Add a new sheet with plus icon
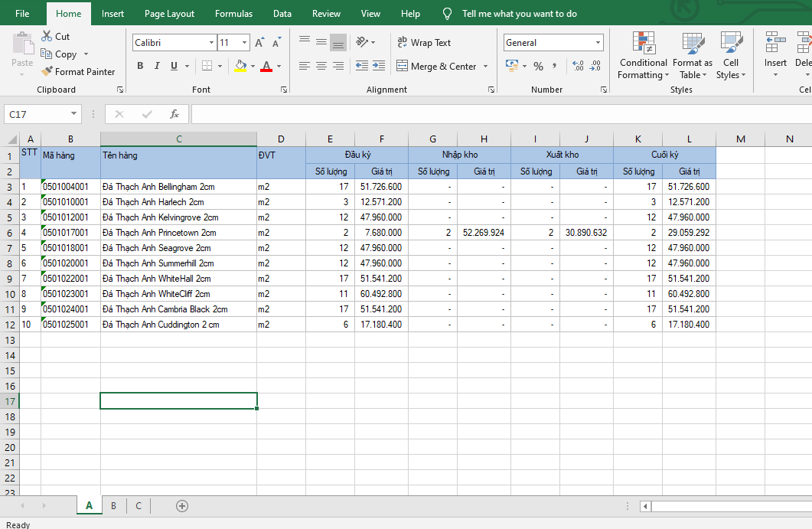812x529 pixels. coord(182,505)
